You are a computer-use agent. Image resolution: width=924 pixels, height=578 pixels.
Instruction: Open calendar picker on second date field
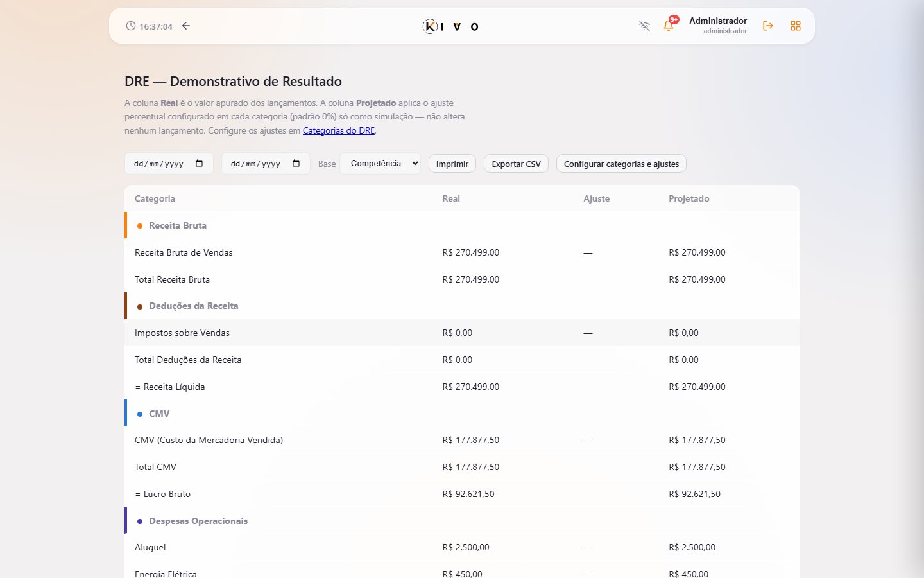click(296, 164)
